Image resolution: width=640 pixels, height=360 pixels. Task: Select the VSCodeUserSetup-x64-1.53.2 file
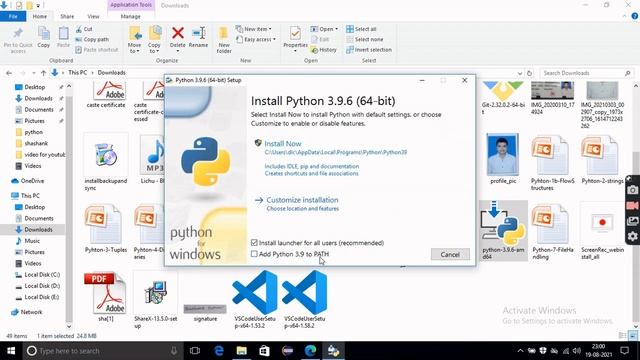256,300
